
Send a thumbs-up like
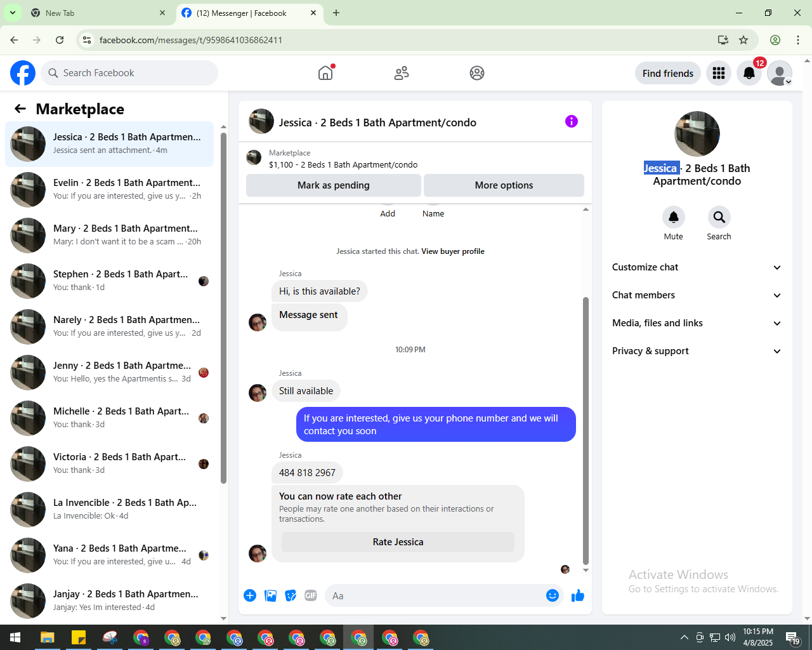click(578, 595)
